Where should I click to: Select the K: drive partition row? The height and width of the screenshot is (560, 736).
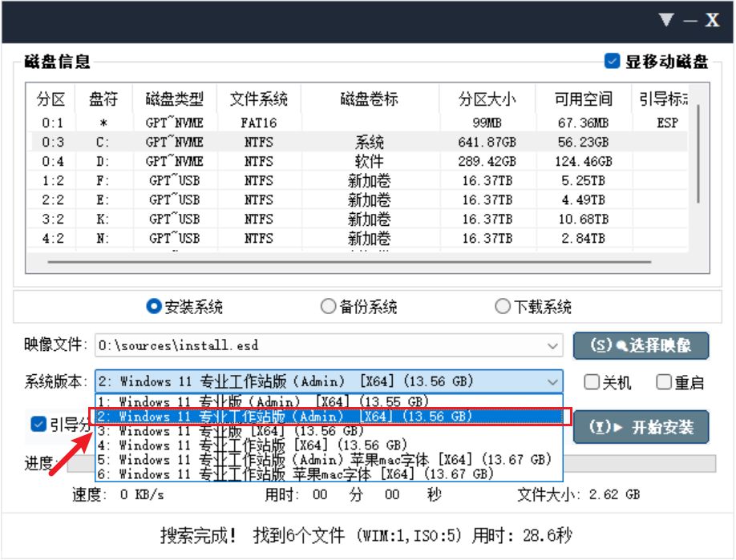(x=358, y=219)
